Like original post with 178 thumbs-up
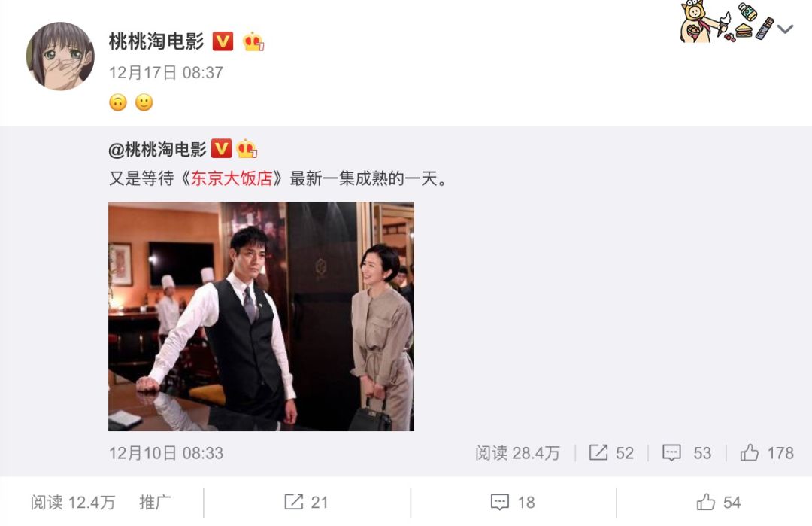This screenshot has width=812, height=526. (x=749, y=452)
